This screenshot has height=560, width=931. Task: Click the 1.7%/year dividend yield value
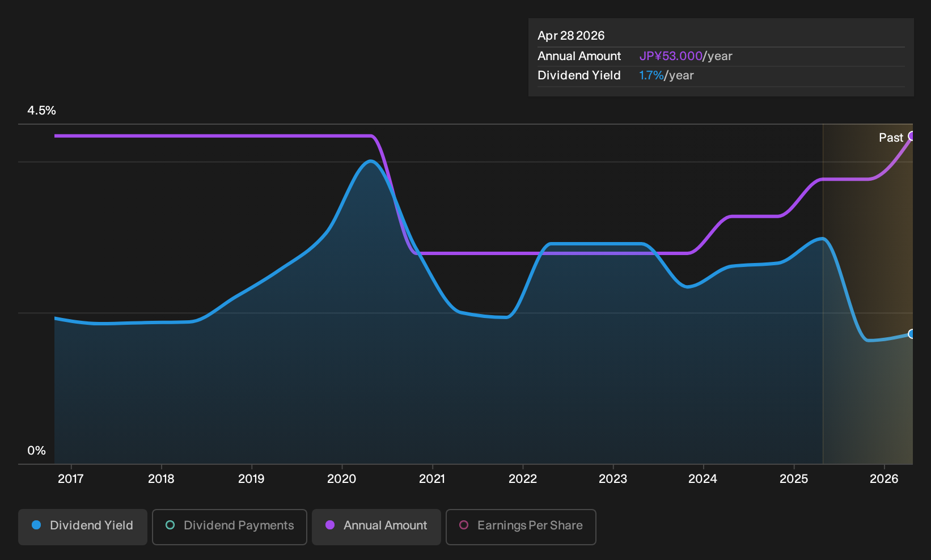pos(666,75)
